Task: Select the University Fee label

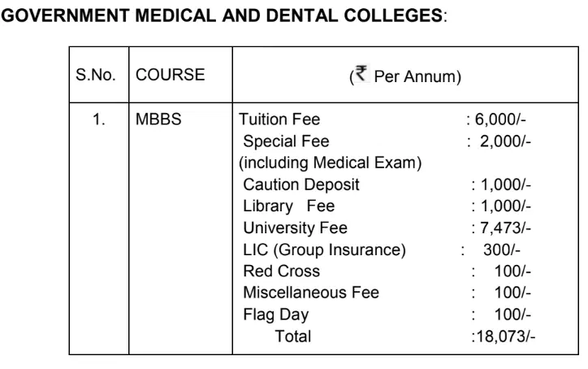Action: 283,227
